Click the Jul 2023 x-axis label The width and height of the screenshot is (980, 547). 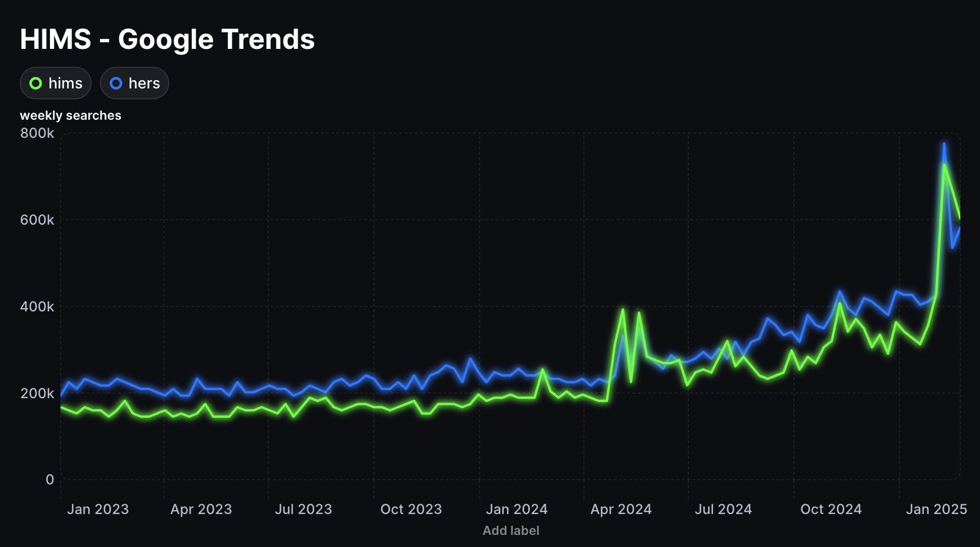pos(303,509)
